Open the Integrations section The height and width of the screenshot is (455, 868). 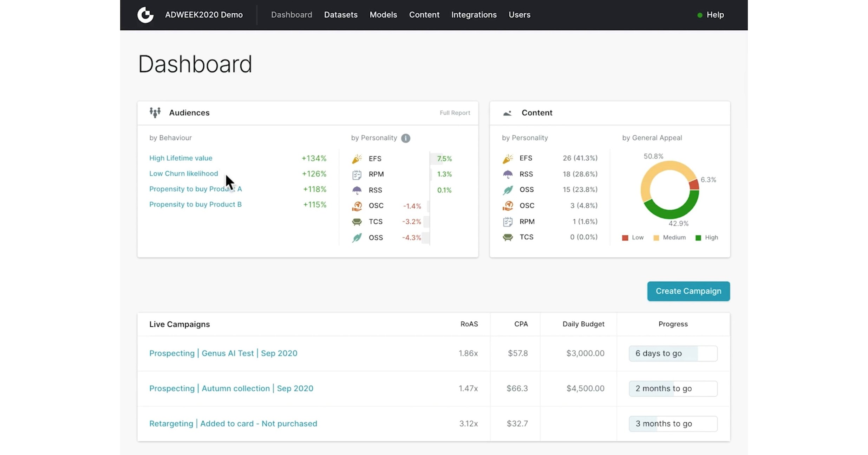pyautogui.click(x=474, y=15)
